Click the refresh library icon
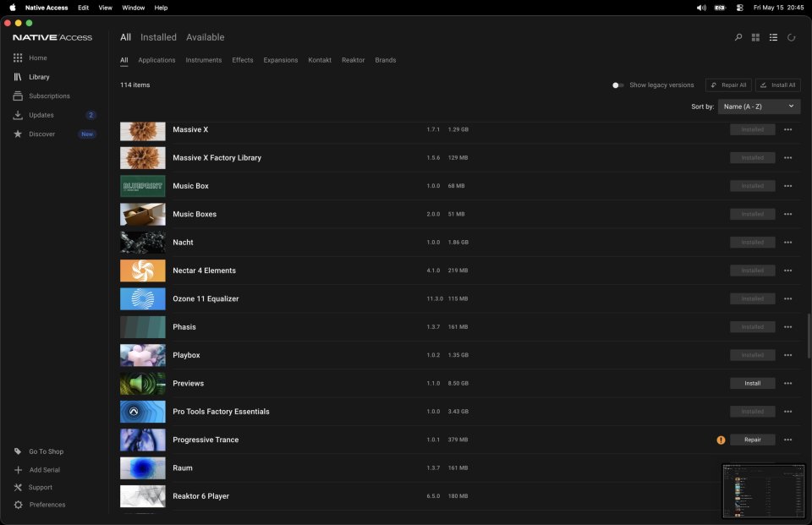The width and height of the screenshot is (812, 525). (x=791, y=37)
